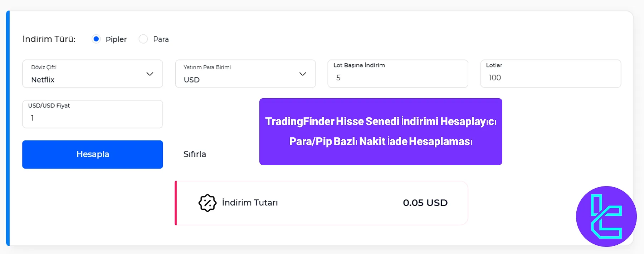
Task: Select the Pipler radio button
Action: [x=96, y=39]
